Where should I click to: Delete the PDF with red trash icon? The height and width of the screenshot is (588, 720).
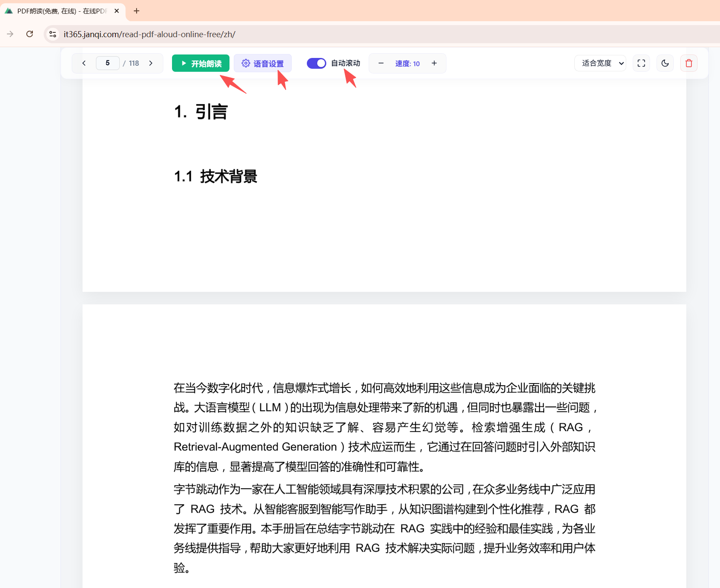coord(689,63)
